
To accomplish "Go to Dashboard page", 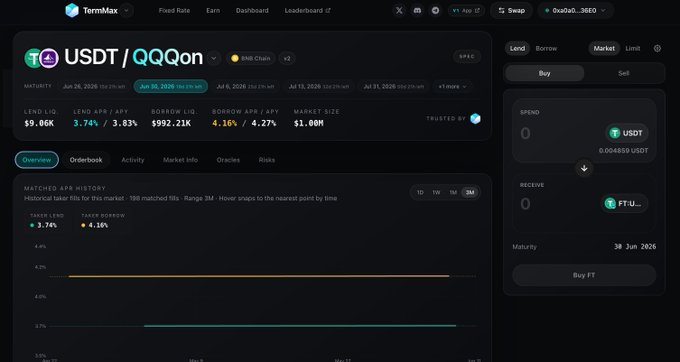I will click(x=252, y=10).
